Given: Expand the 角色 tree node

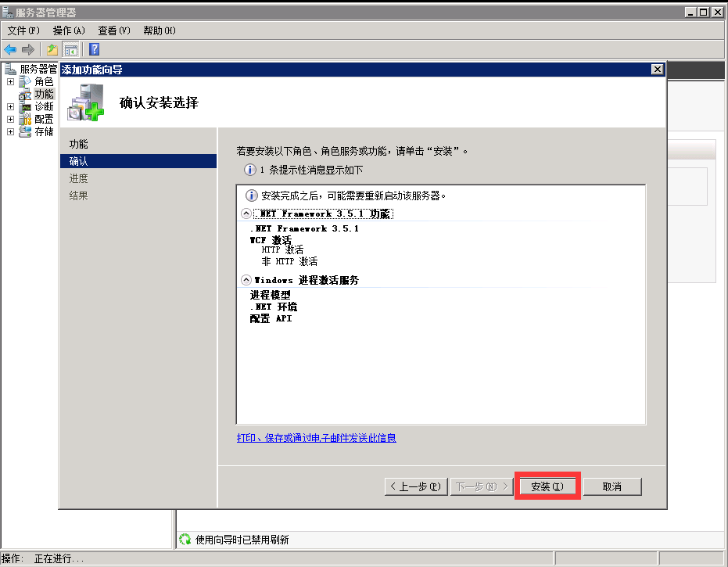Looking at the screenshot, I should [x=10, y=81].
